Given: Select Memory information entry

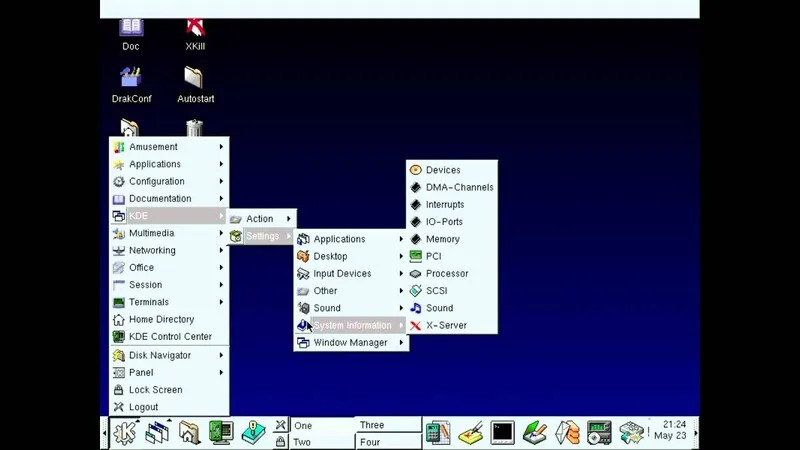Looking at the screenshot, I should pyautogui.click(x=452, y=239).
